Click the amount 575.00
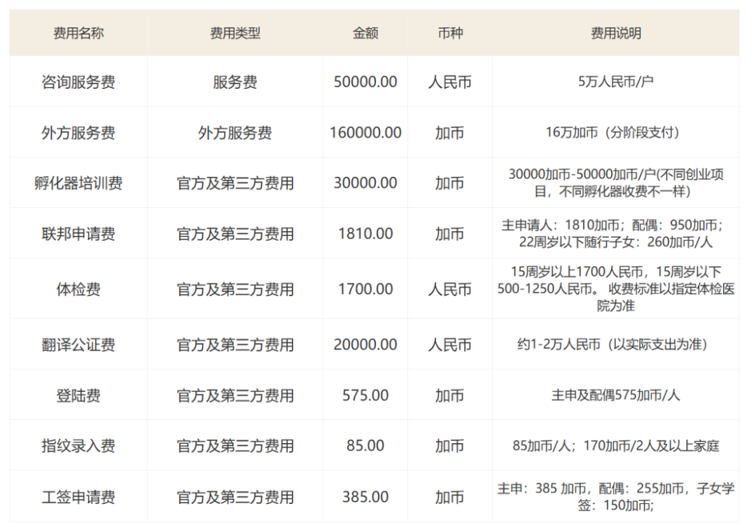Screen dimensions: 756x532 pos(365,395)
